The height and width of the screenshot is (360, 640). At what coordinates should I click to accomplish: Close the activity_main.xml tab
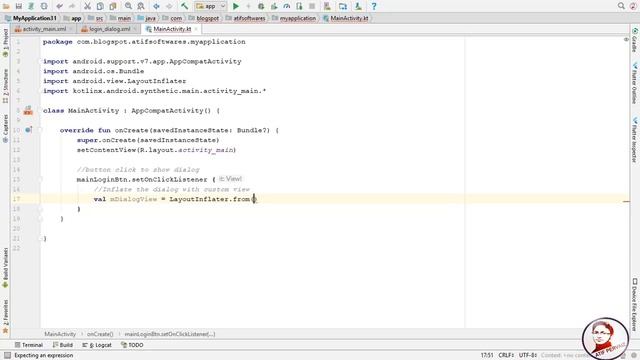tap(71, 29)
